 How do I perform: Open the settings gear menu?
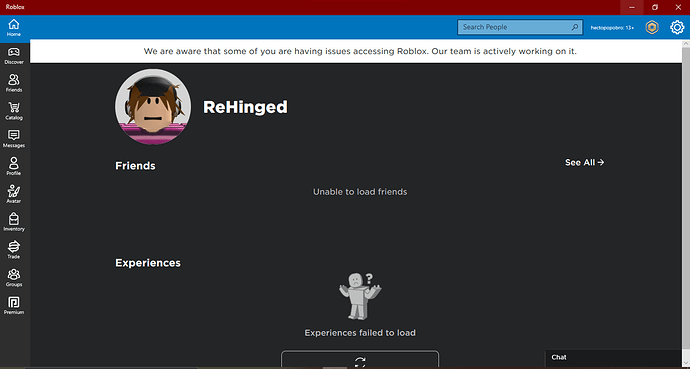point(677,27)
